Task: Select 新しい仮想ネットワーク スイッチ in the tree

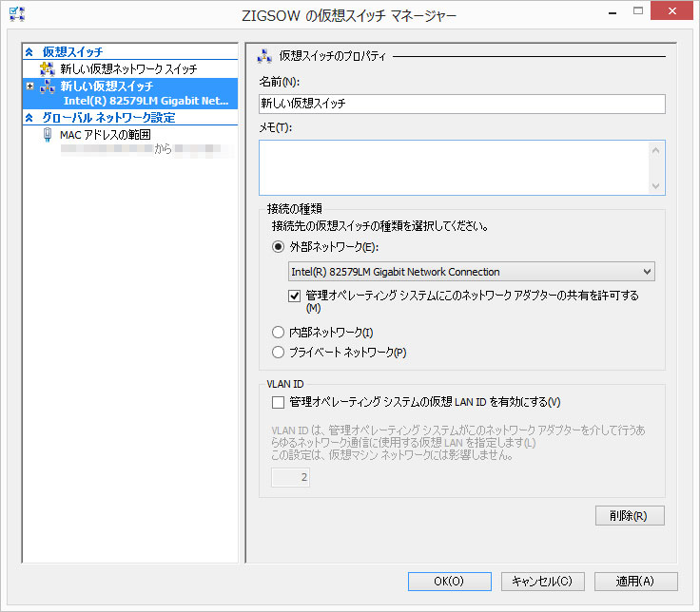Action: pyautogui.click(x=130, y=69)
